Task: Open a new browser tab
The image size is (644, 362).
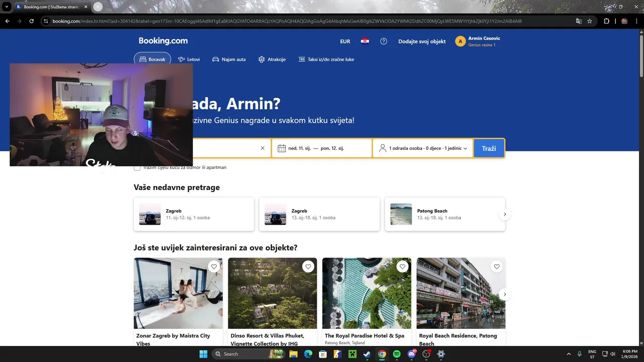Action: coord(98,7)
